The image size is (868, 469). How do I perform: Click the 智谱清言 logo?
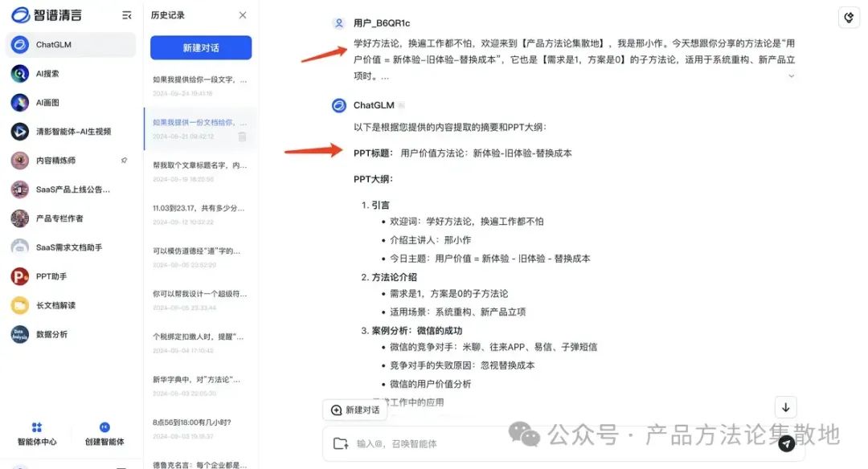point(47,15)
